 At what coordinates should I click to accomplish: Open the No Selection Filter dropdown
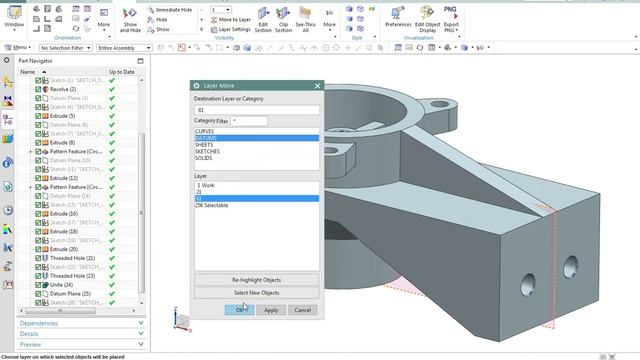pyautogui.click(x=65, y=48)
